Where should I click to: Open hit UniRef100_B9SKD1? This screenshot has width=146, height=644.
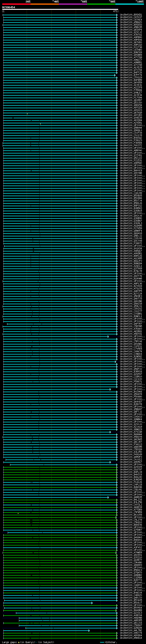click(x=131, y=15)
